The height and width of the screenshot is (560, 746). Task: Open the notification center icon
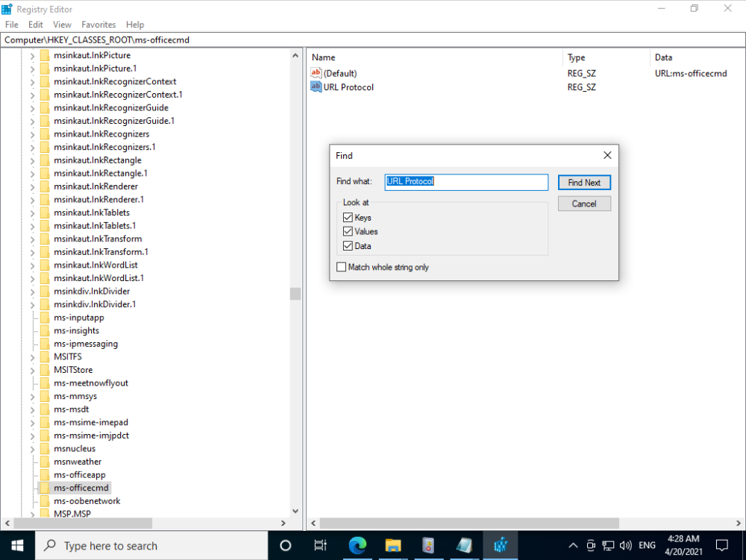[x=721, y=546]
